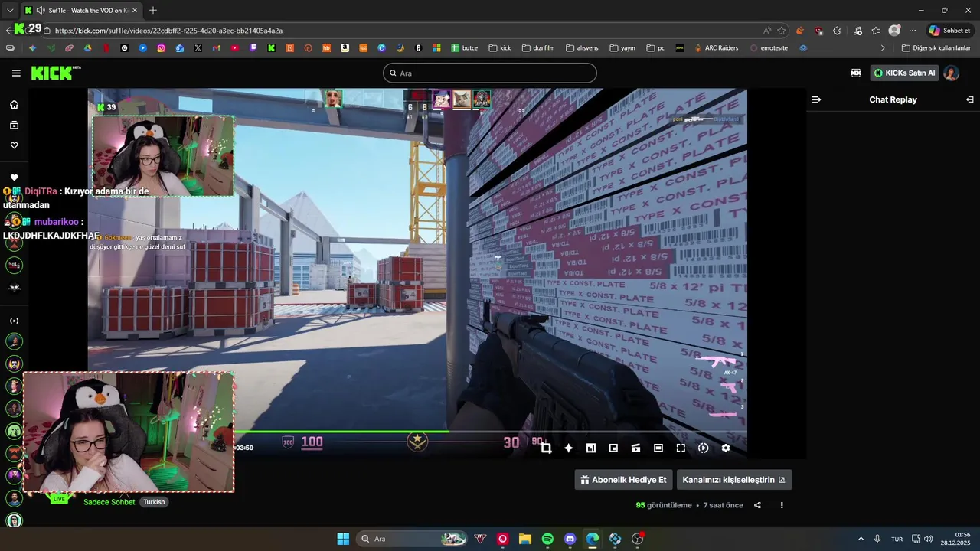980x551 pixels.
Task: Share the VOD with share icon
Action: [x=757, y=505]
